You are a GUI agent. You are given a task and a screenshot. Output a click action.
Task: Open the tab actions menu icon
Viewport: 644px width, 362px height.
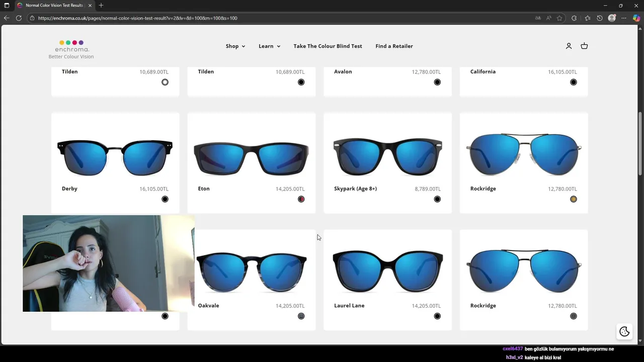pos(7,6)
